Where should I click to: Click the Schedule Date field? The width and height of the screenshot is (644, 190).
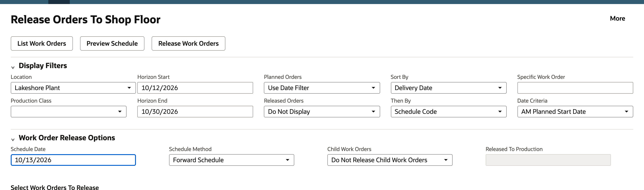tap(73, 160)
